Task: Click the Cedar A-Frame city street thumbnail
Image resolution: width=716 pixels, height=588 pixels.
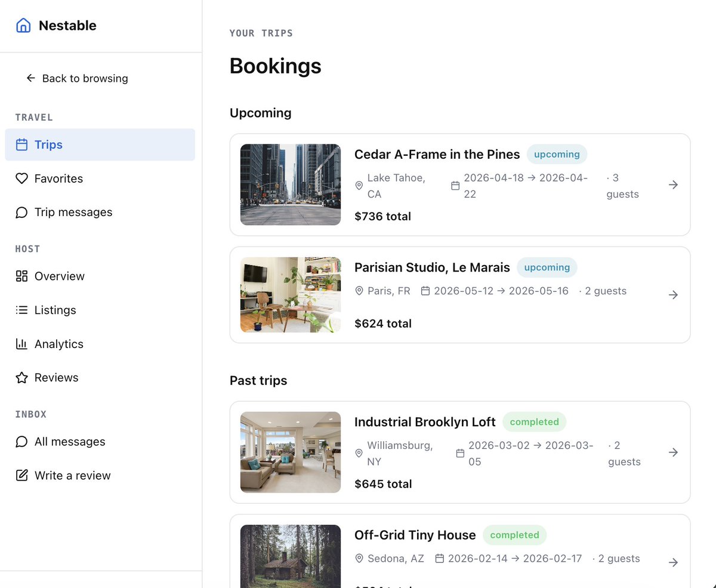Action: (291, 184)
